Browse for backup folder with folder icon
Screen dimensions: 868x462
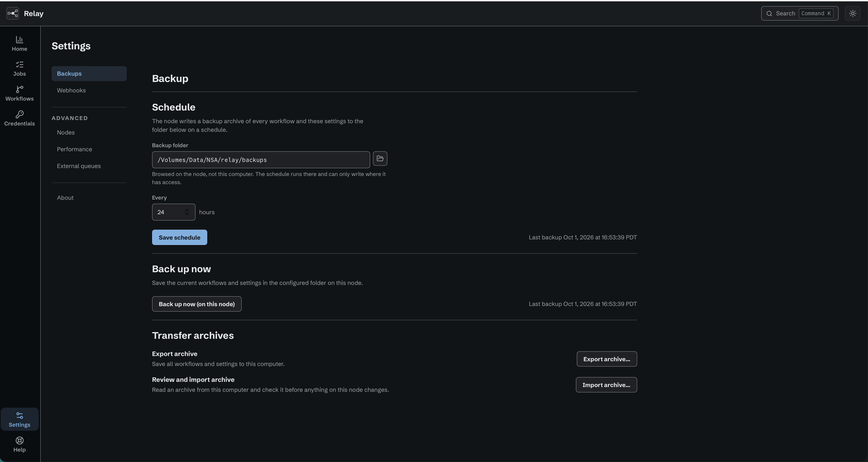380,159
